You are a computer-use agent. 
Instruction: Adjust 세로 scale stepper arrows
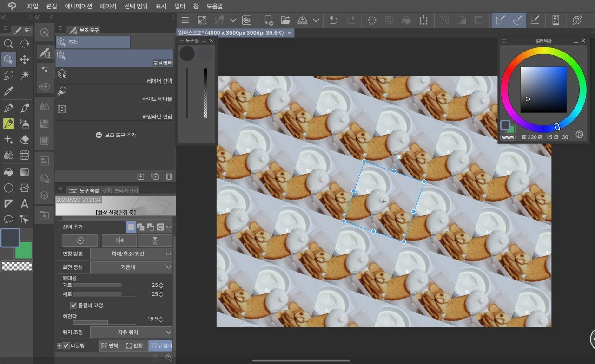161,294
